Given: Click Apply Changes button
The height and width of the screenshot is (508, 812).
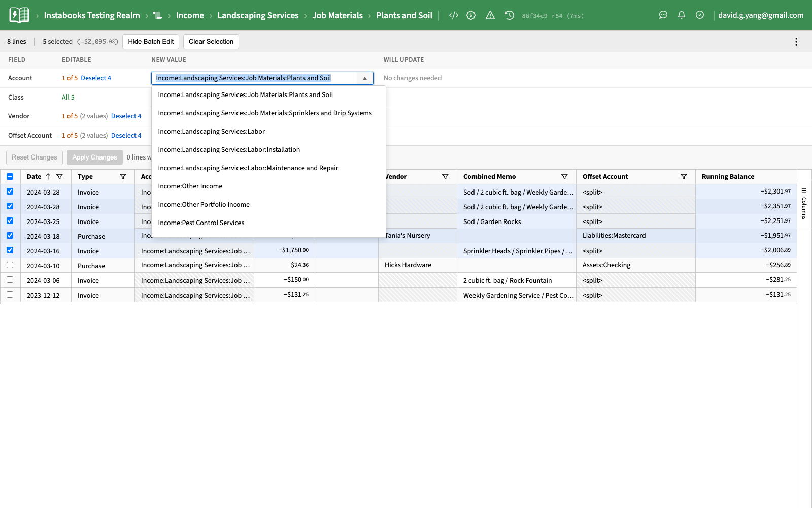Looking at the screenshot, I should (95, 157).
